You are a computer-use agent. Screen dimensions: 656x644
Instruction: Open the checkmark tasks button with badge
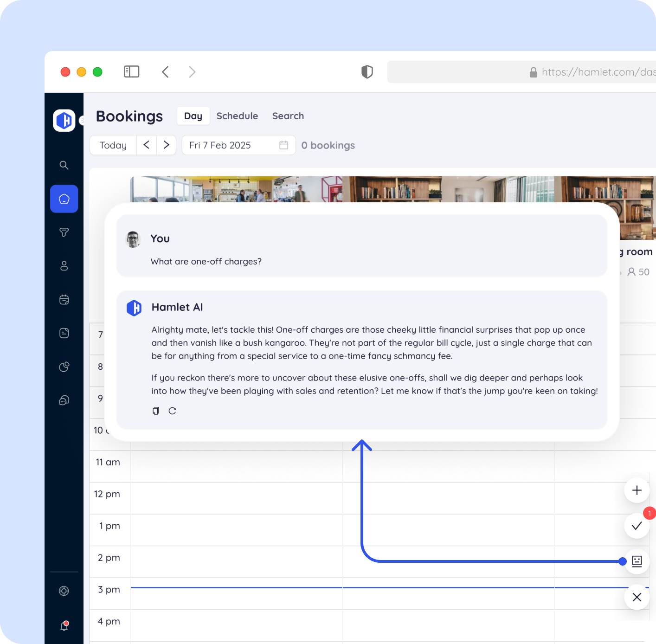pos(637,526)
